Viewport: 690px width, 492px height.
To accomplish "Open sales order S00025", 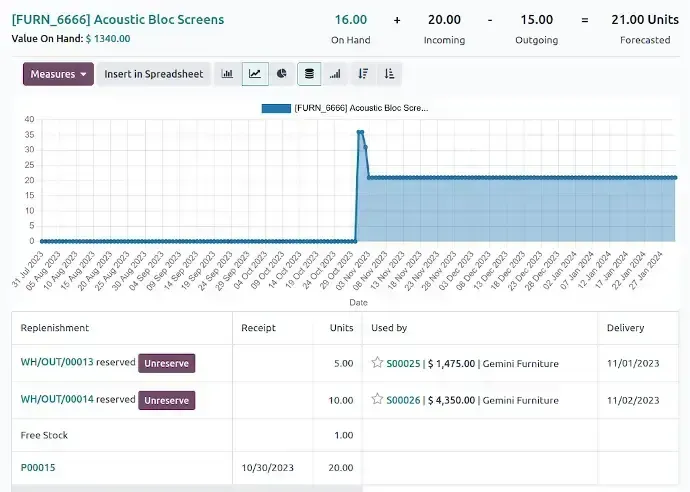I will [403, 363].
